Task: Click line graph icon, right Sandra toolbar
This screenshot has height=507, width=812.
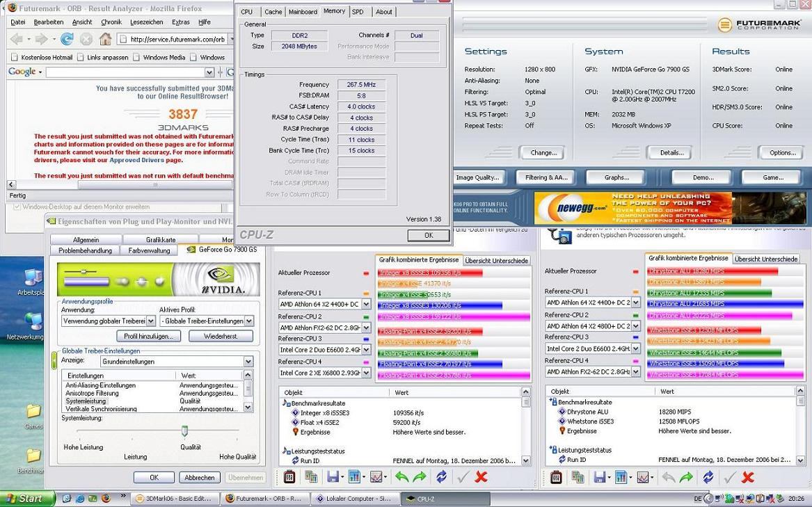Action: pos(643,476)
